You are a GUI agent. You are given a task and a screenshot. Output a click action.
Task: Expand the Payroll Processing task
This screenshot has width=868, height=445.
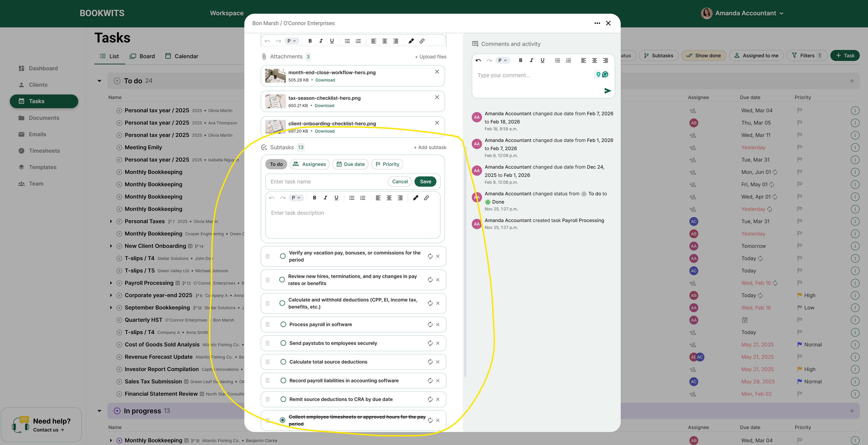(111, 283)
